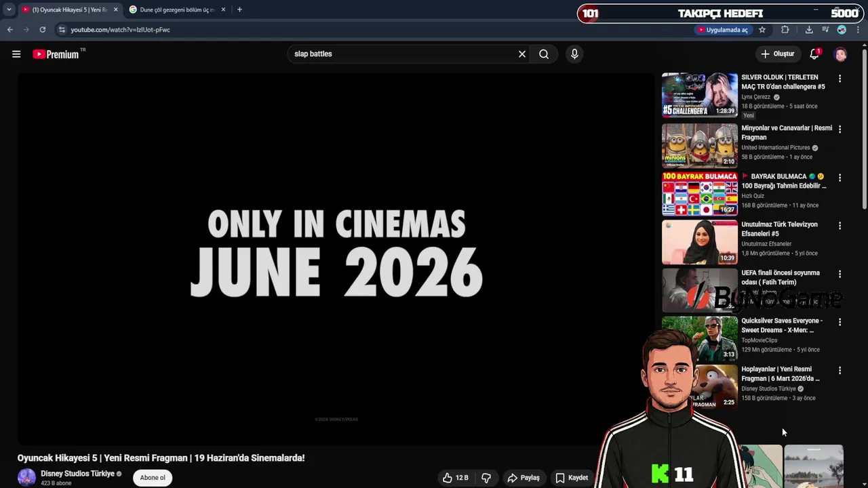Open a new browser tab
The image size is (868, 488).
tap(239, 9)
